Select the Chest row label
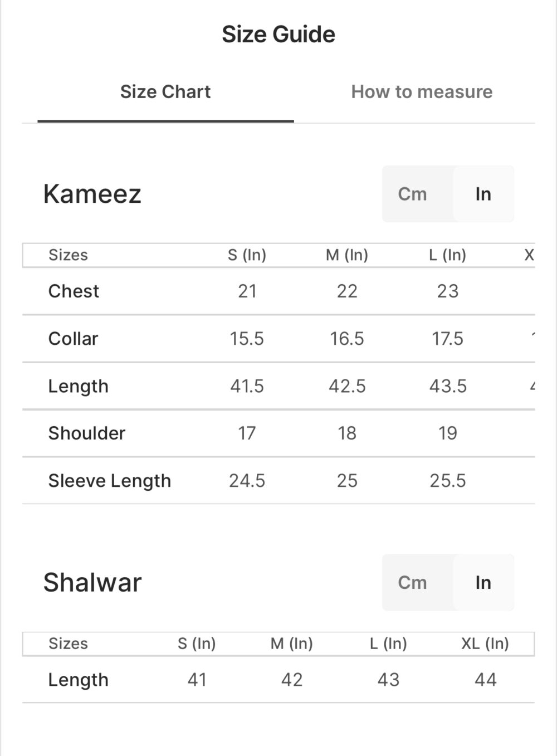 point(74,291)
